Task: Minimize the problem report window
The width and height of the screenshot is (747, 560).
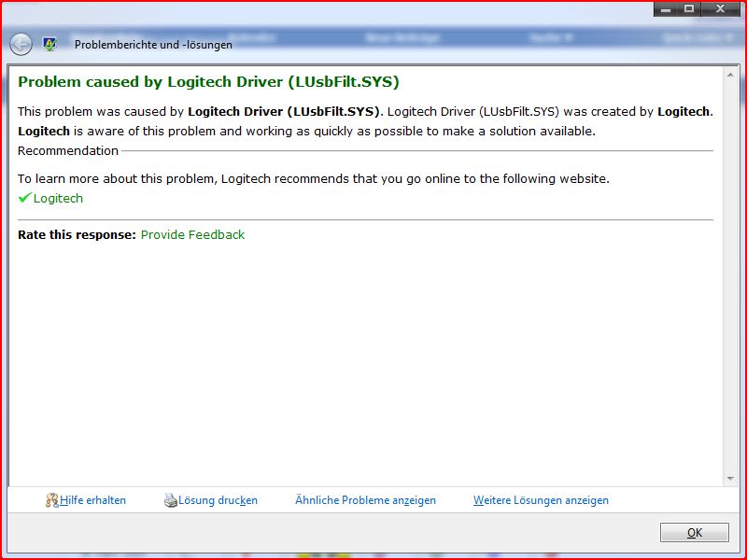Action: point(666,8)
